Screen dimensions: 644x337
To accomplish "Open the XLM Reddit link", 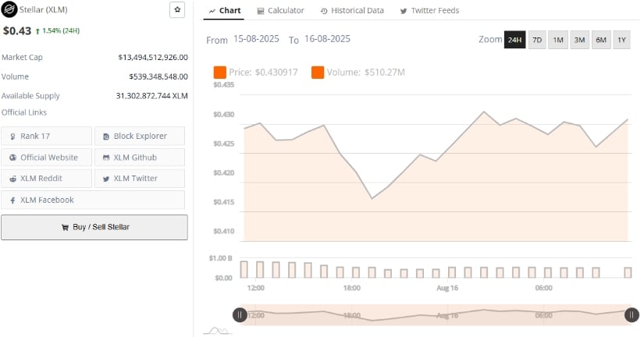I will click(46, 179).
